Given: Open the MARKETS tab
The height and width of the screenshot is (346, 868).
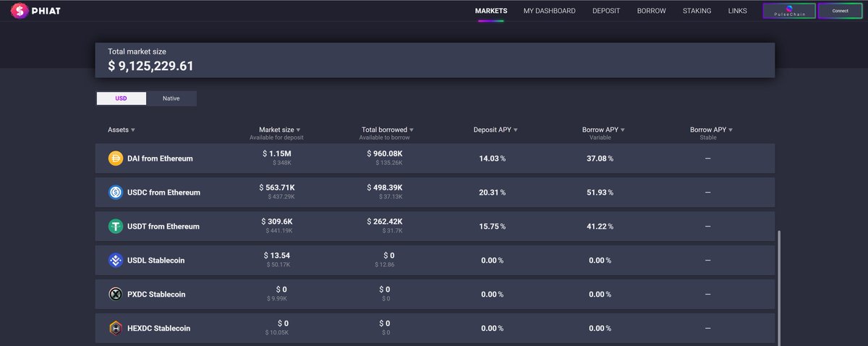Looking at the screenshot, I should tap(491, 11).
